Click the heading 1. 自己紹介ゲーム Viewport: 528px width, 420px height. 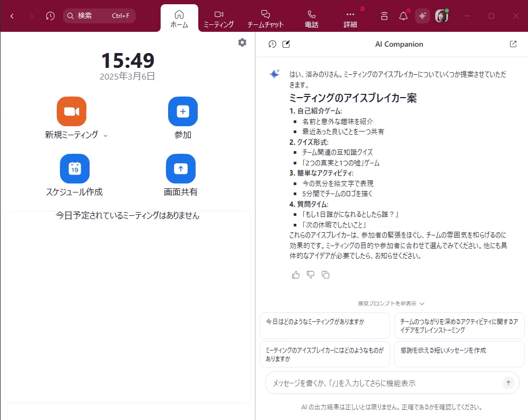click(315, 111)
